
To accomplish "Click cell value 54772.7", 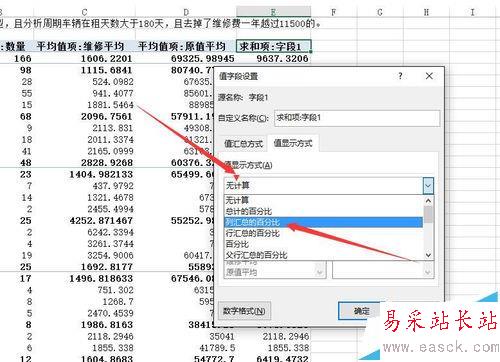I will pyautogui.click(x=214, y=359).
